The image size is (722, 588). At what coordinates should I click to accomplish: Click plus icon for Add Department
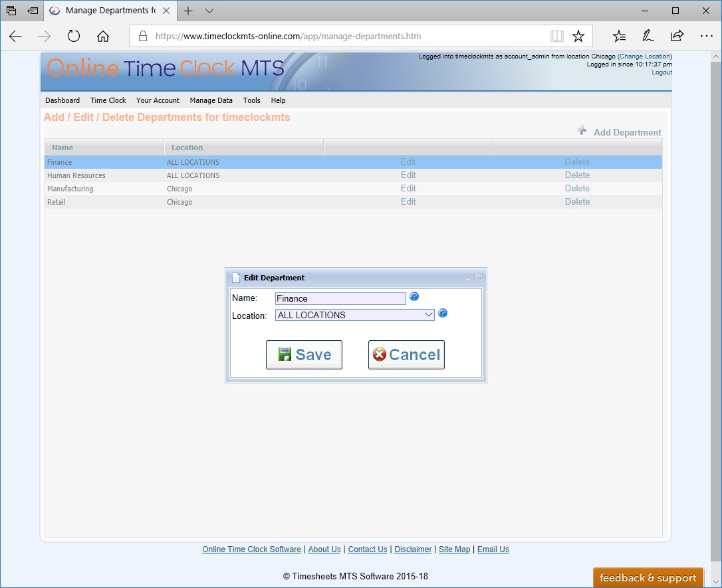[x=582, y=131]
